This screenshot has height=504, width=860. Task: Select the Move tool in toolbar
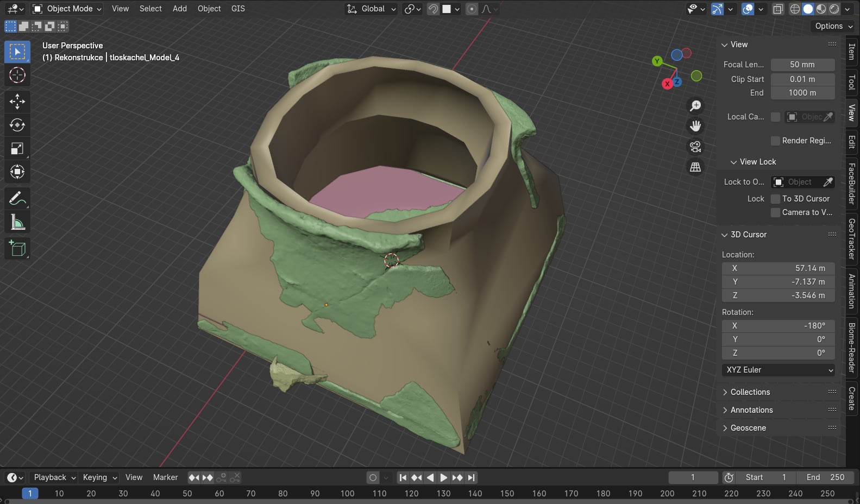point(17,101)
